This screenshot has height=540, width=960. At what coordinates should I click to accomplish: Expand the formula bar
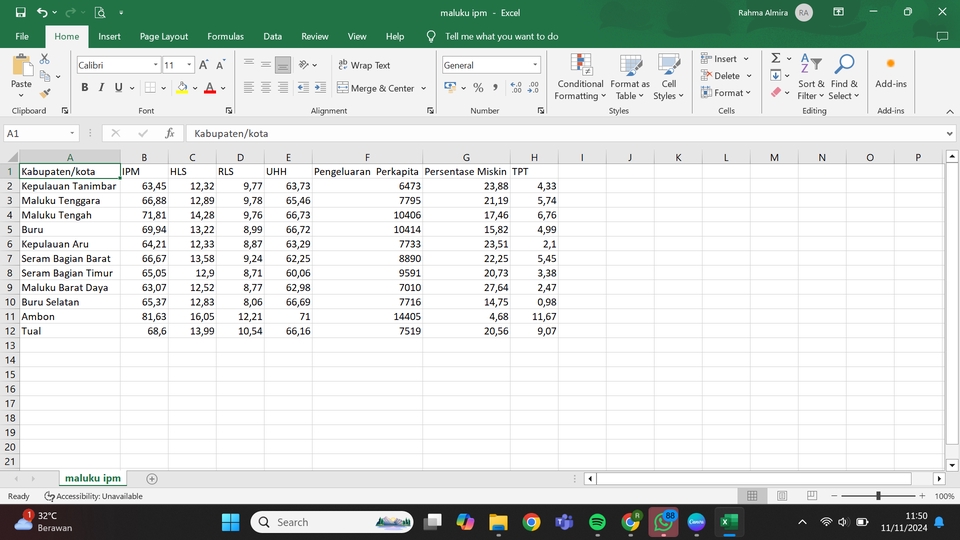point(949,133)
